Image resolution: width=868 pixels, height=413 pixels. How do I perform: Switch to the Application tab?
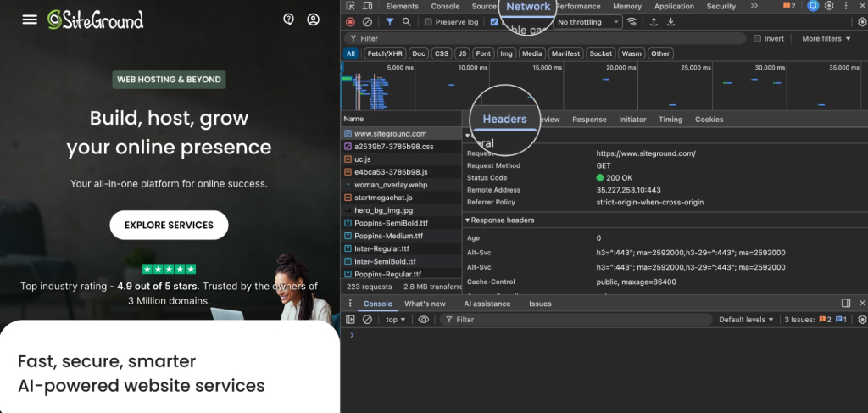pos(674,7)
